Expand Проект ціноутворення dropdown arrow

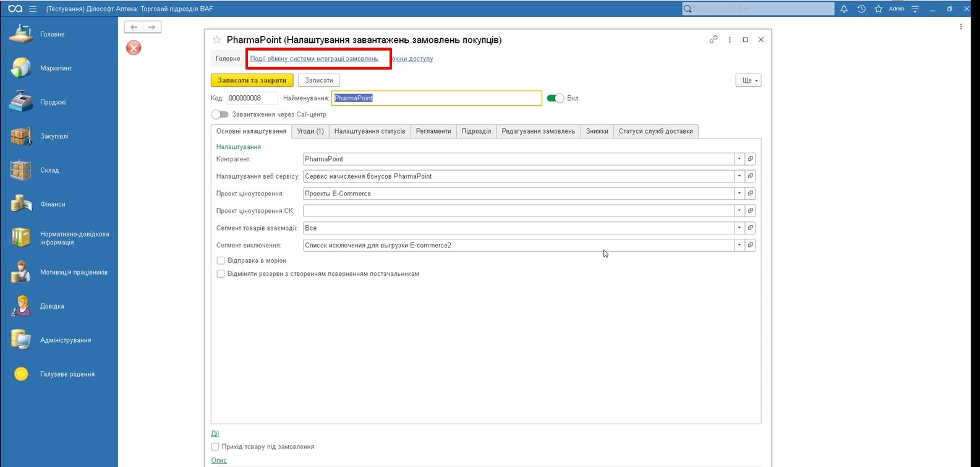[x=739, y=194]
